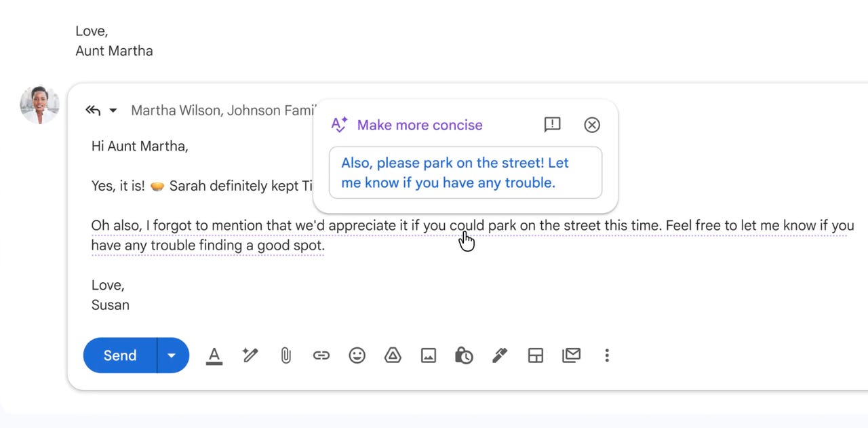Open the Send button dropdown arrow

click(172, 355)
